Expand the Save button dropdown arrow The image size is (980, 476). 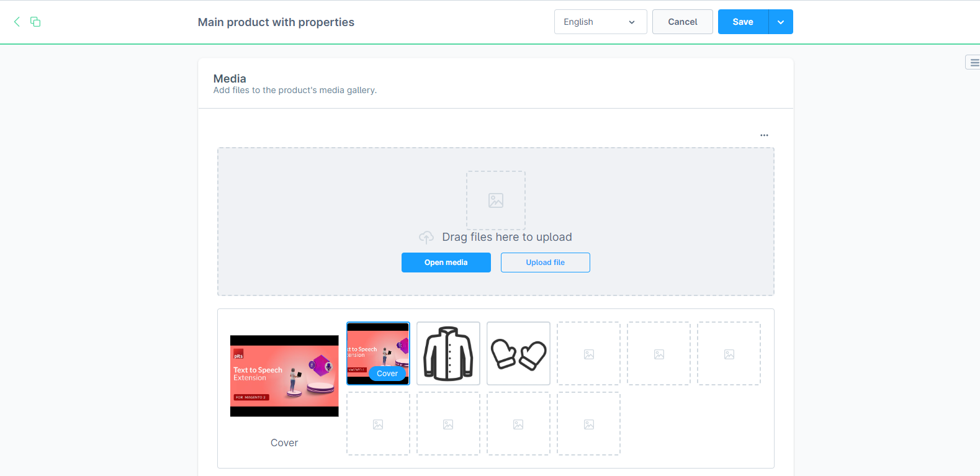pyautogui.click(x=781, y=22)
